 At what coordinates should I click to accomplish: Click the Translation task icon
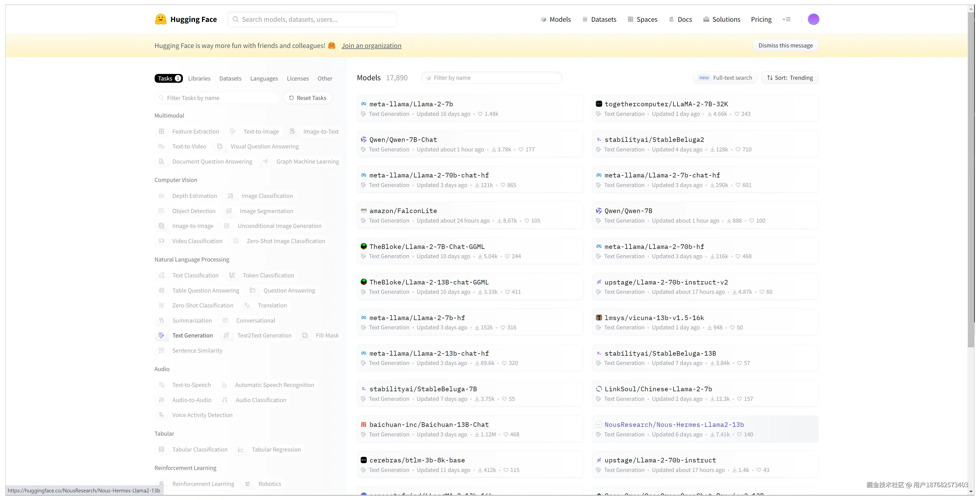tap(247, 305)
